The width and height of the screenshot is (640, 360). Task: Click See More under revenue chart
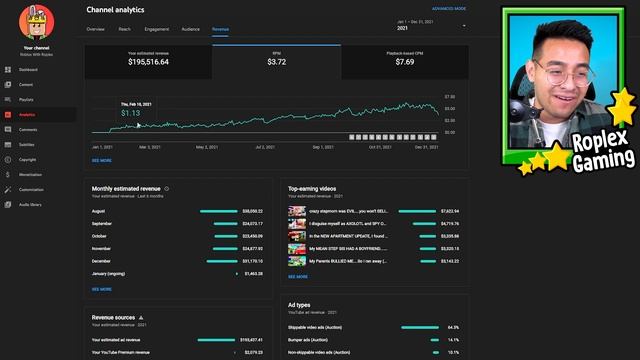tap(102, 160)
